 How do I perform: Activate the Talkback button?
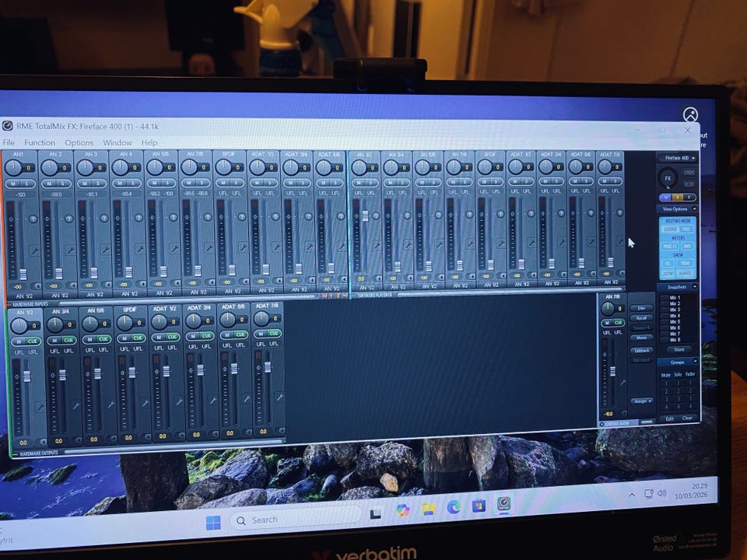pyautogui.click(x=641, y=351)
